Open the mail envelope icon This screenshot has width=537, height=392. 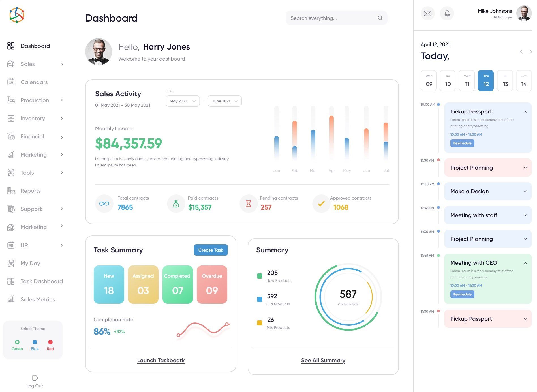click(427, 13)
